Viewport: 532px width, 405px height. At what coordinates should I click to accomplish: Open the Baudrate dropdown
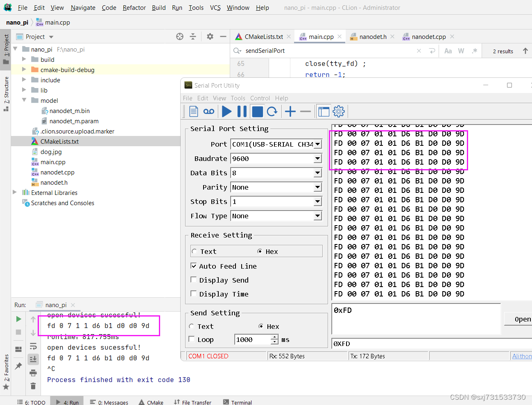pyautogui.click(x=317, y=158)
